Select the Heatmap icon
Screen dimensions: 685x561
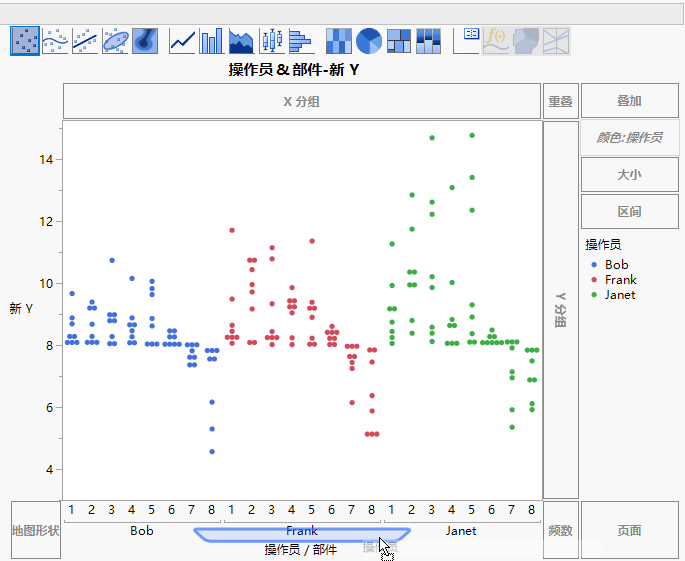339,41
